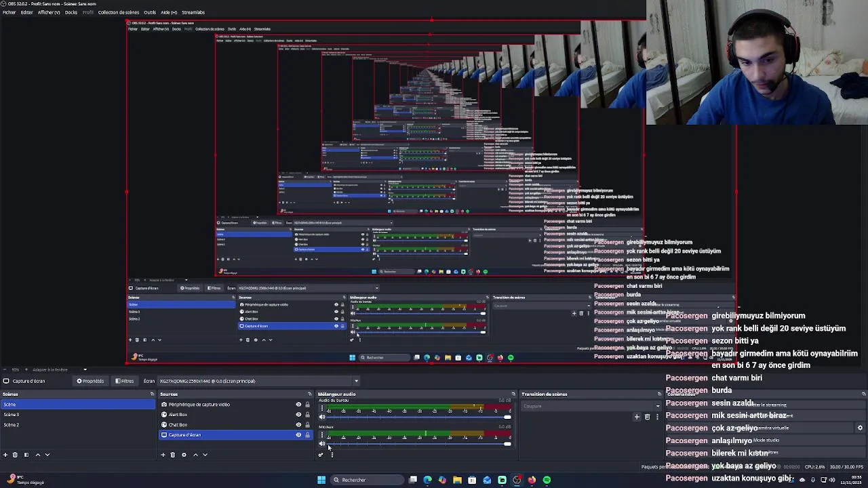
Task: Toggle lock on Périphérique de capture vidéo
Action: tap(307, 405)
